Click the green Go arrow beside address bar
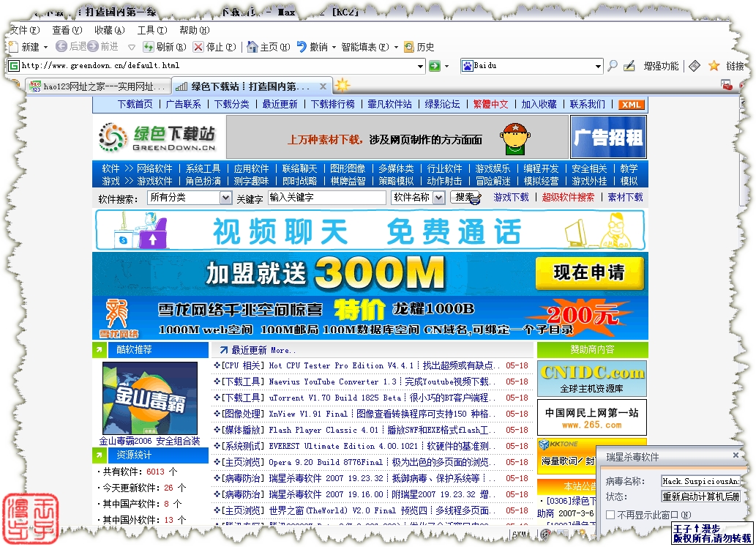The height and width of the screenshot is (547, 756). [x=435, y=66]
